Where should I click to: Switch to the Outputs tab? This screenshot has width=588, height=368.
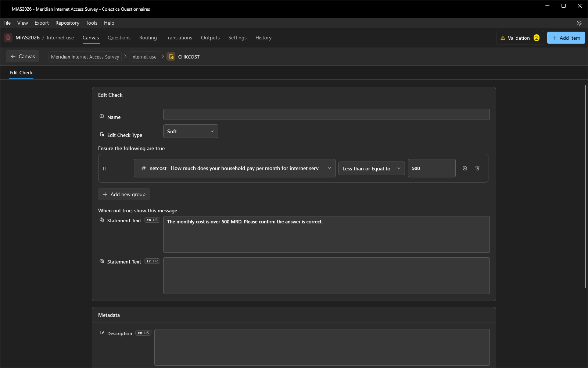click(x=210, y=38)
